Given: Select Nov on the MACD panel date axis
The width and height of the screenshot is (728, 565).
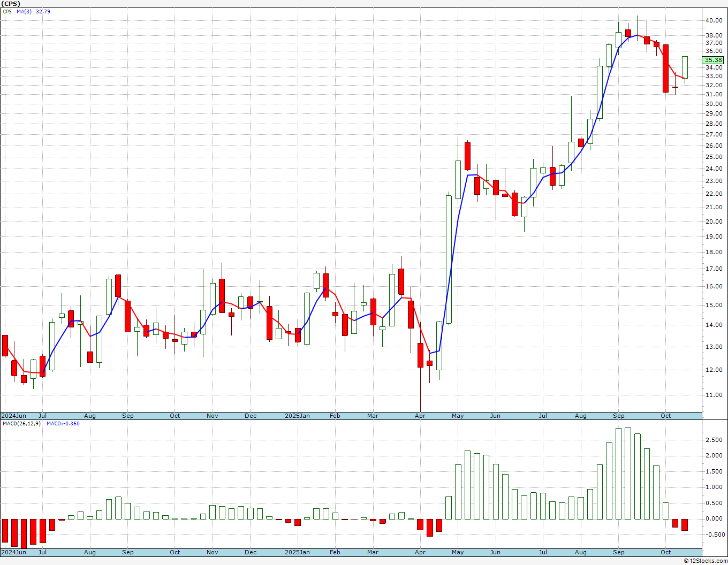Looking at the screenshot, I should click(x=213, y=552).
